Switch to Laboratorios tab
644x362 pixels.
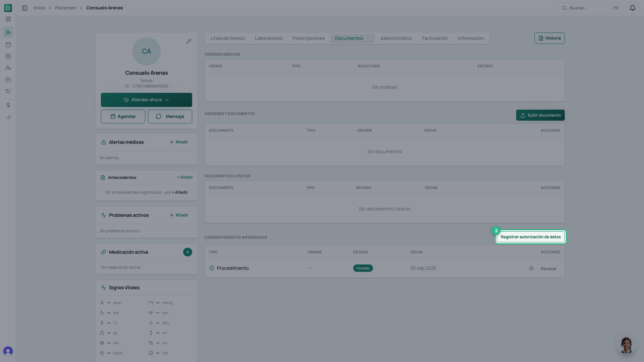[269, 38]
